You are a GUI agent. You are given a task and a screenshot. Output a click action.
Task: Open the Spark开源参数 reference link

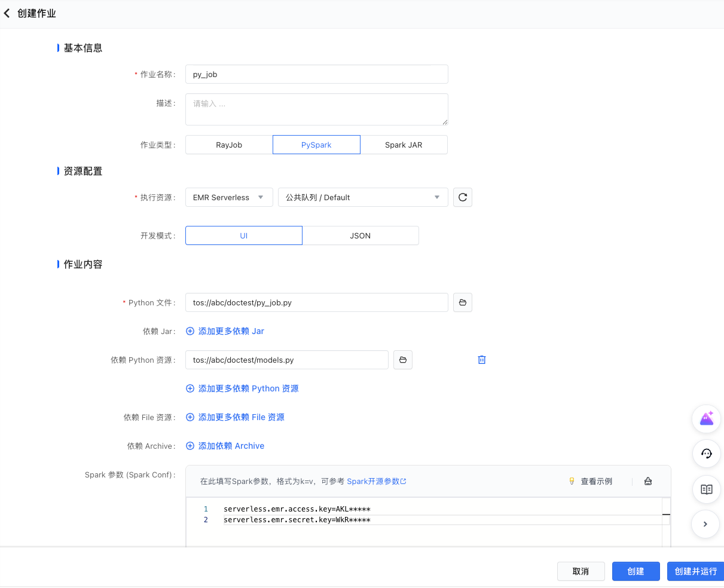[x=377, y=481]
